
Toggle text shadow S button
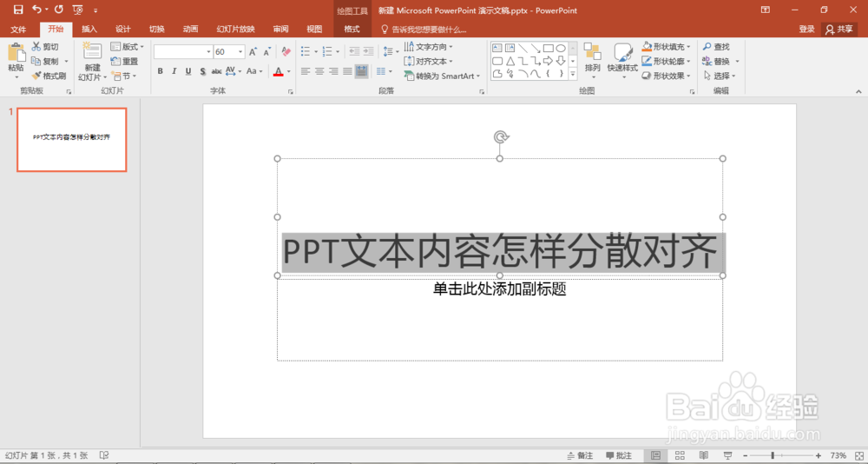coord(202,71)
